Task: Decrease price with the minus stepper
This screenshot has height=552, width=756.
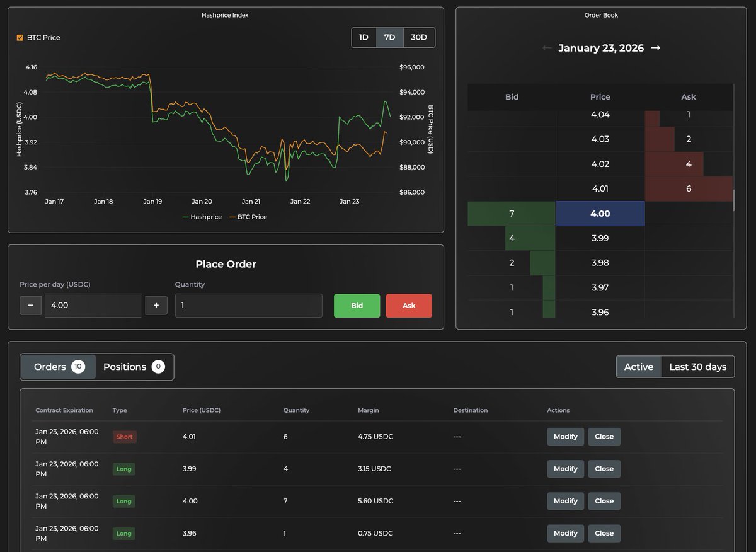Action: pyautogui.click(x=30, y=306)
